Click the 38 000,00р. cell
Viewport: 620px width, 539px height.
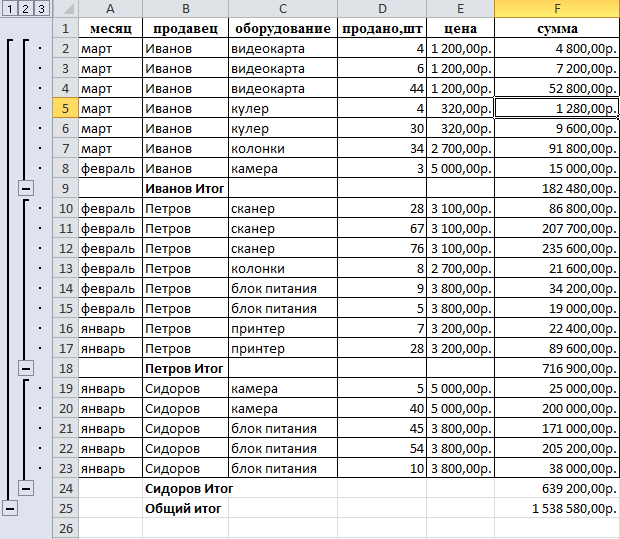[557, 468]
